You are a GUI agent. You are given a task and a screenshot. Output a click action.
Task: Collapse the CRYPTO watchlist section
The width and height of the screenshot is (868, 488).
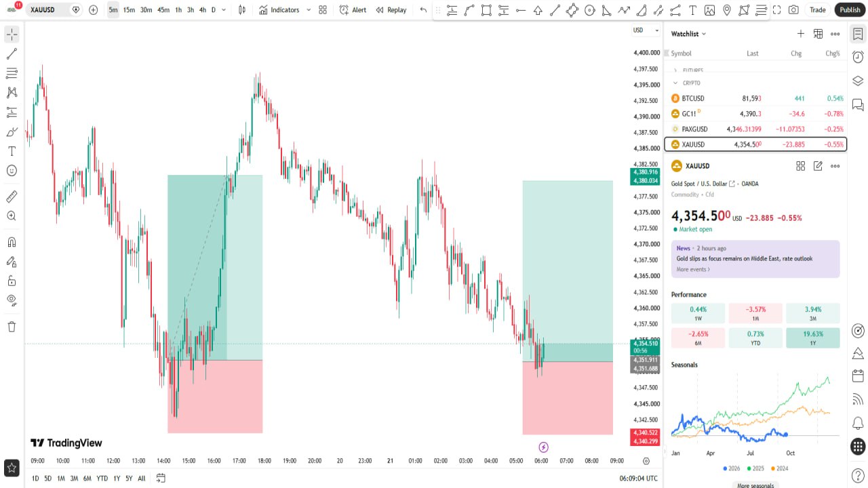[675, 83]
